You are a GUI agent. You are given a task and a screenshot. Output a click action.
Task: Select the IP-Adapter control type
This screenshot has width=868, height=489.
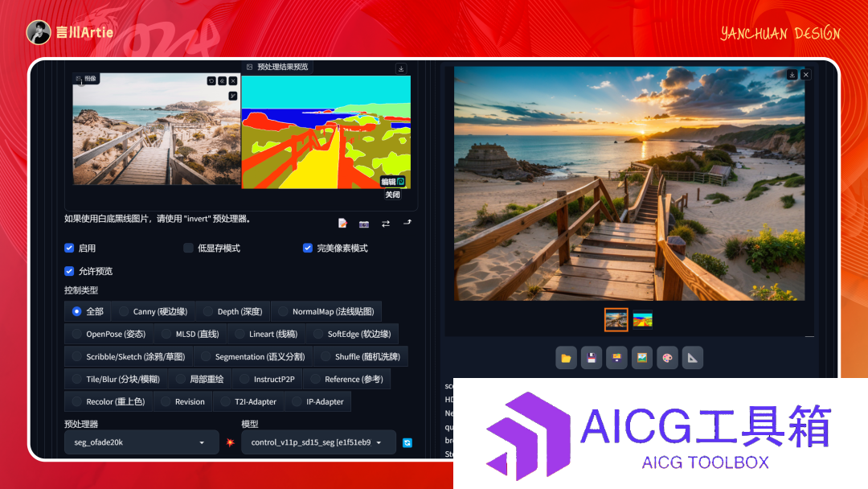pyautogui.click(x=318, y=401)
